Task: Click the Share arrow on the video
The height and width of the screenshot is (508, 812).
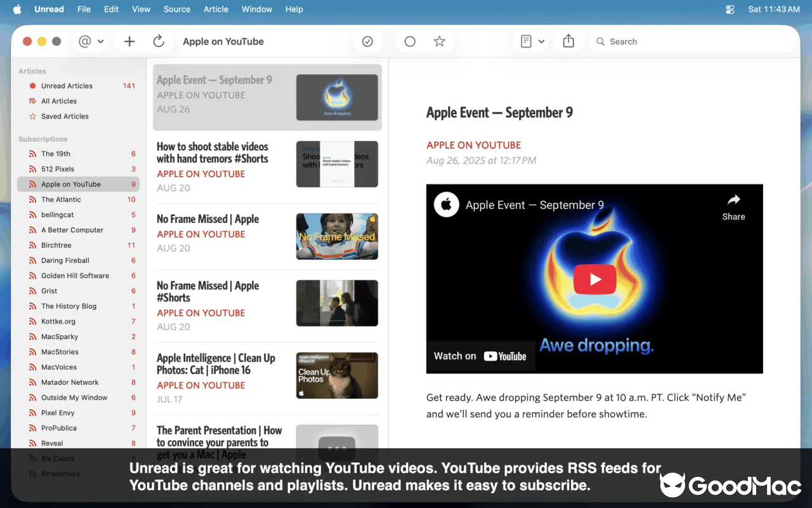Action: pos(733,207)
